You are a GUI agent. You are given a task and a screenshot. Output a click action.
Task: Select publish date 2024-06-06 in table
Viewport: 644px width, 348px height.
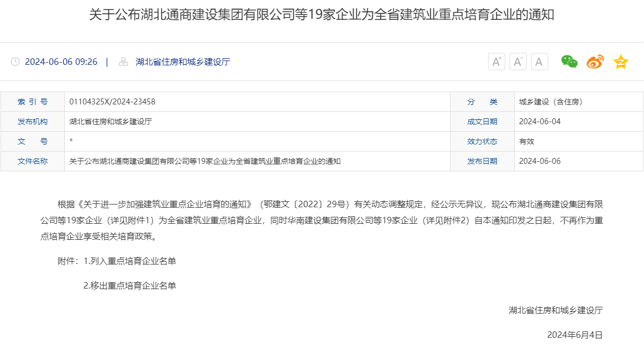tap(540, 161)
